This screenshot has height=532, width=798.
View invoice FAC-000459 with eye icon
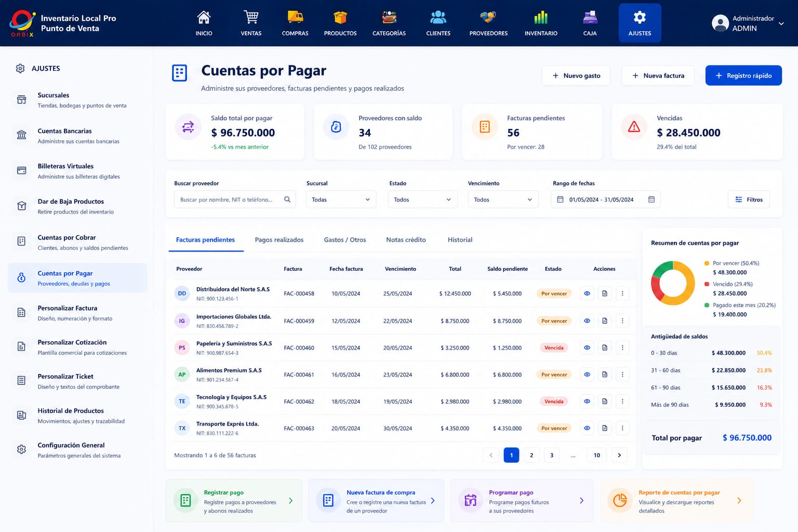(x=587, y=321)
